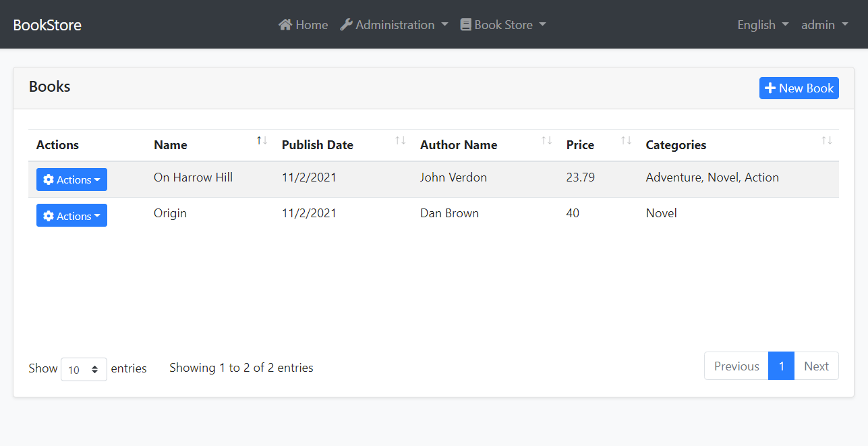Click the Book Store book icon
Viewport: 868px width, 446px height.
point(465,25)
